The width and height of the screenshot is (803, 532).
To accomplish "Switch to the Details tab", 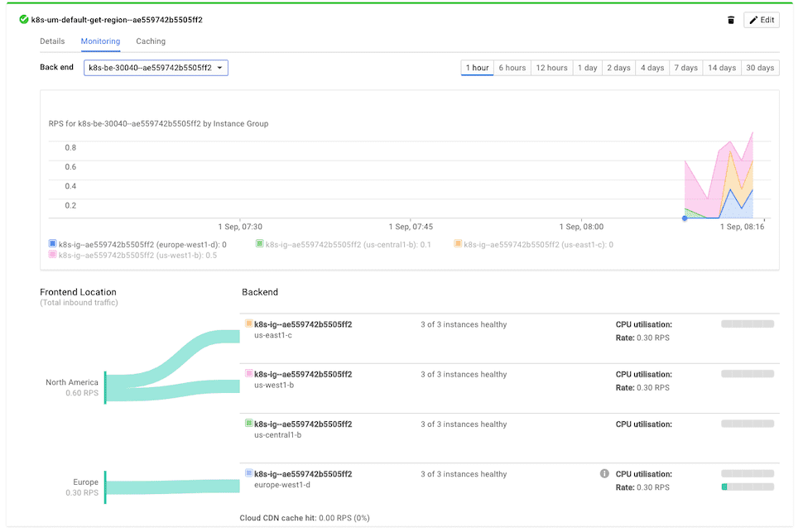I will click(x=52, y=41).
